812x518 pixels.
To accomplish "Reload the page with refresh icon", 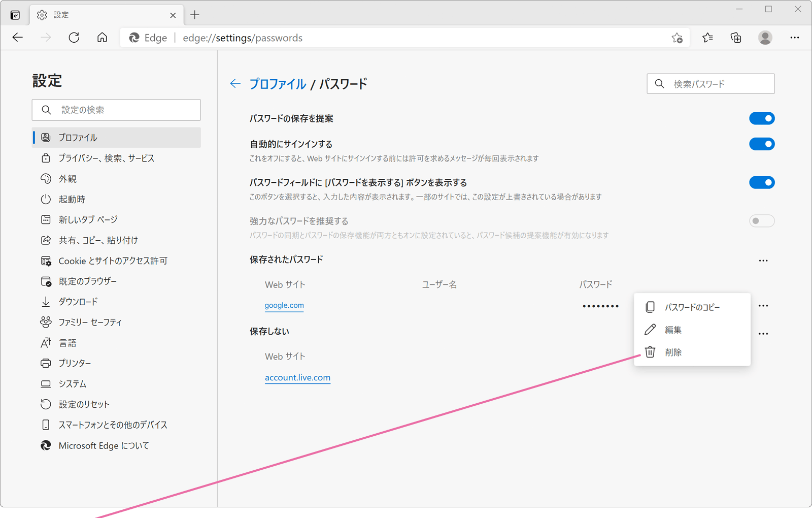I will coord(74,38).
